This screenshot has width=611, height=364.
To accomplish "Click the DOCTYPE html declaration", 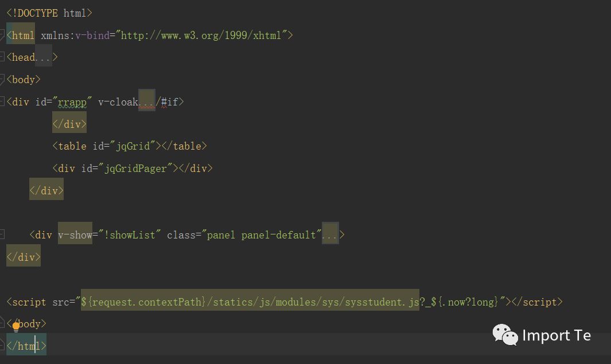I will pos(49,13).
